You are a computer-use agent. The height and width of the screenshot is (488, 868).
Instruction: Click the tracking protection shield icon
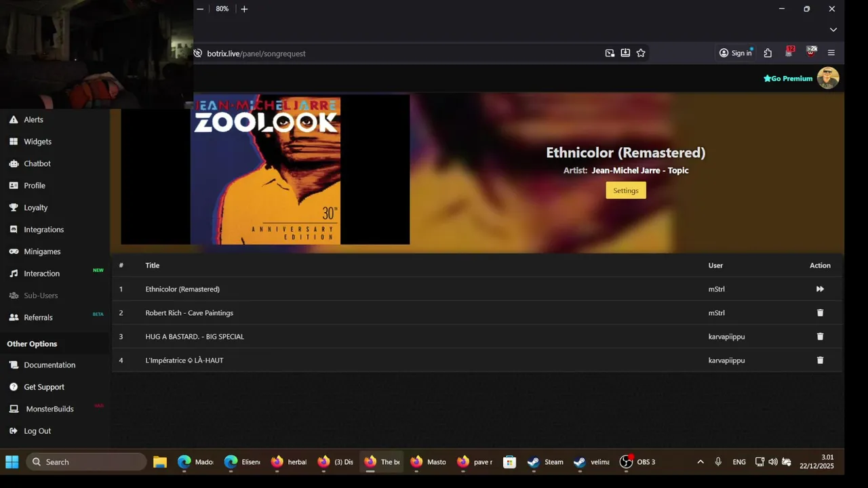pyautogui.click(x=197, y=53)
